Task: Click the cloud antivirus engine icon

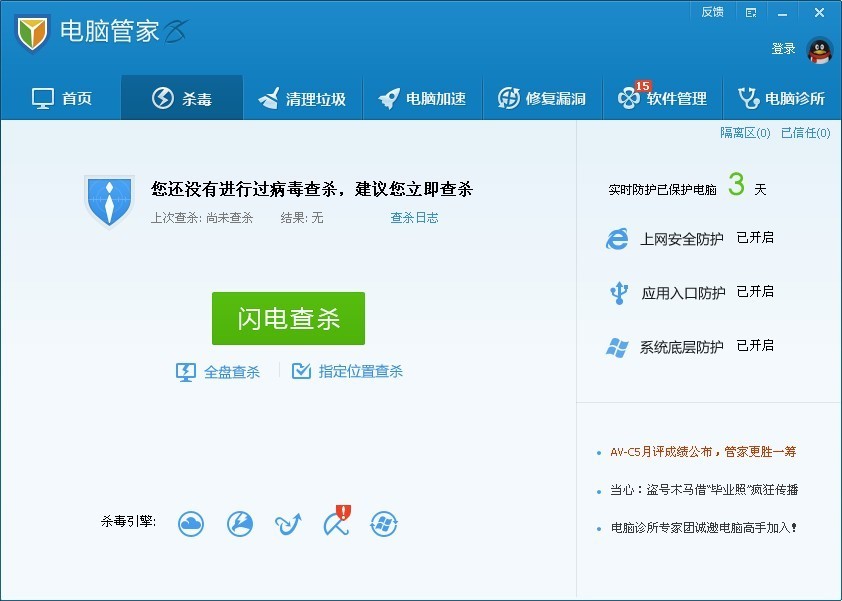Action: tap(191, 524)
